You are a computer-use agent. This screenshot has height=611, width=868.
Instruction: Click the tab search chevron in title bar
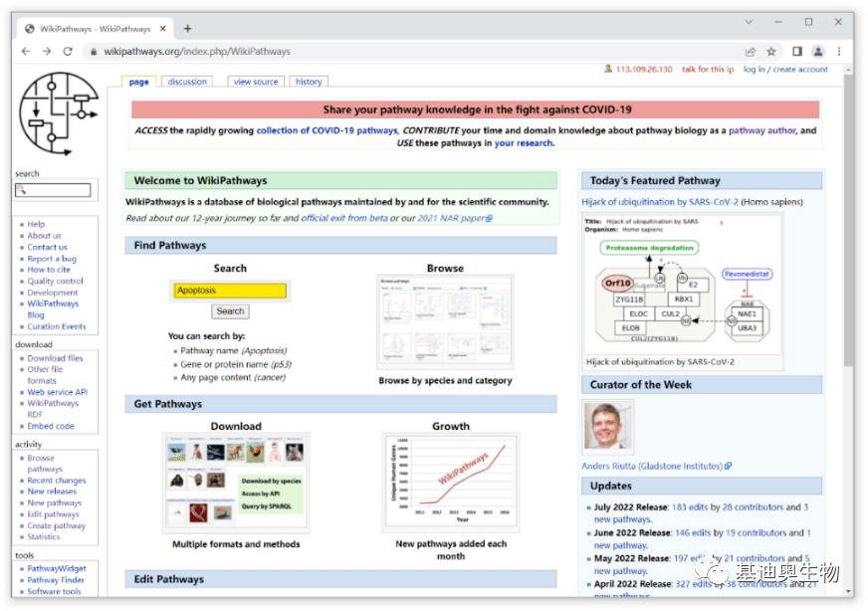click(749, 22)
